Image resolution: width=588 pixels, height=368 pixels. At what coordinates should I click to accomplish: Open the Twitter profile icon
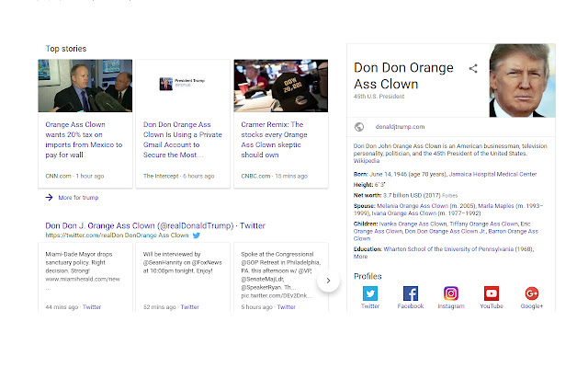tap(370, 293)
